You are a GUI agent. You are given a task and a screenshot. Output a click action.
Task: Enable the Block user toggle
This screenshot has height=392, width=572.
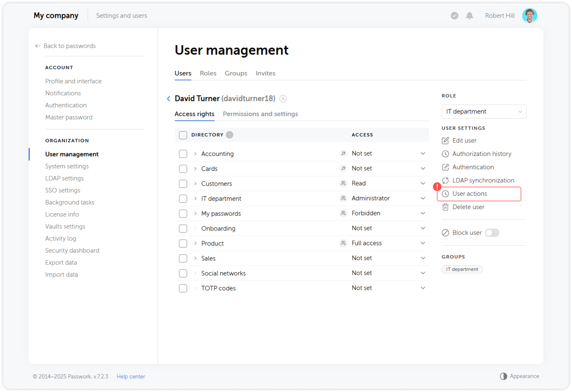[x=492, y=233]
